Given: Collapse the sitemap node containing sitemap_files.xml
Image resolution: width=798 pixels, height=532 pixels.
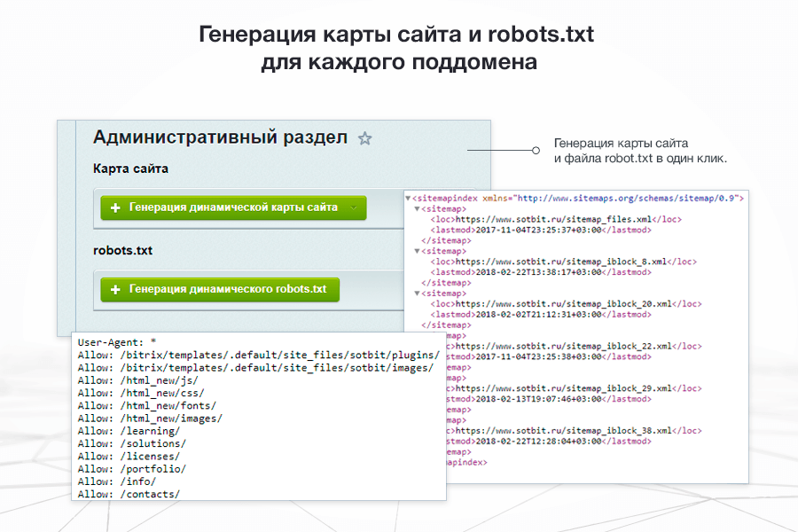Looking at the screenshot, I should 418,209.
